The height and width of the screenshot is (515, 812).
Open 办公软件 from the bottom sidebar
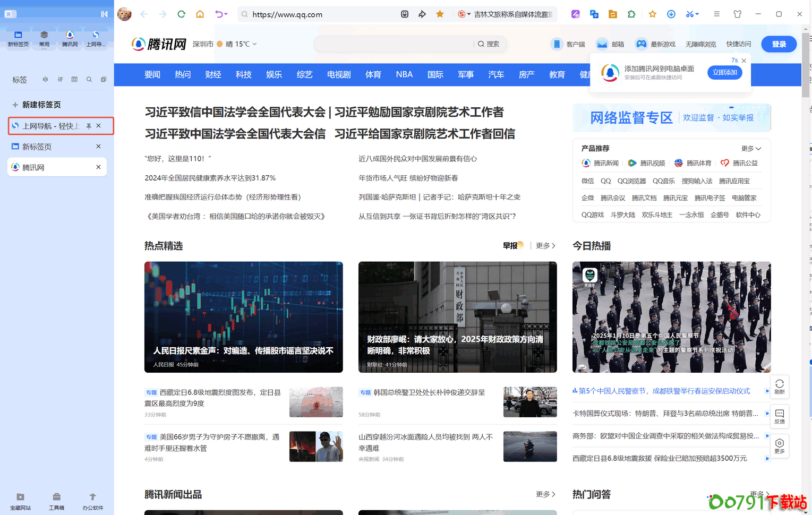coord(92,500)
